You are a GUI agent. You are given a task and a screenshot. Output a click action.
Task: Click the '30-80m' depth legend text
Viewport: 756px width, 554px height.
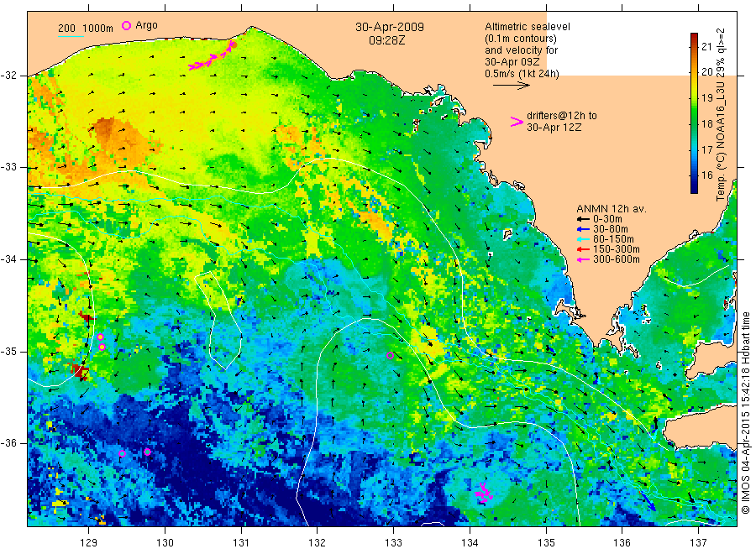tap(611, 229)
